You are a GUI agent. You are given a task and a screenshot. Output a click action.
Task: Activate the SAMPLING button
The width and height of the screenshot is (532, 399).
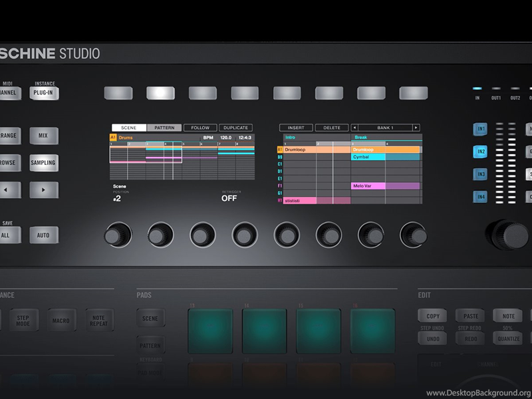click(44, 163)
